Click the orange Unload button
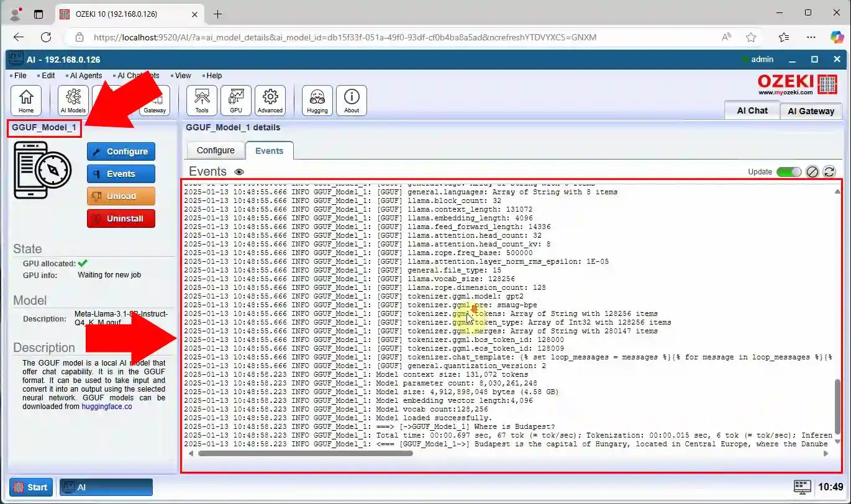Viewport: 851px width, 504px height. [x=121, y=196]
